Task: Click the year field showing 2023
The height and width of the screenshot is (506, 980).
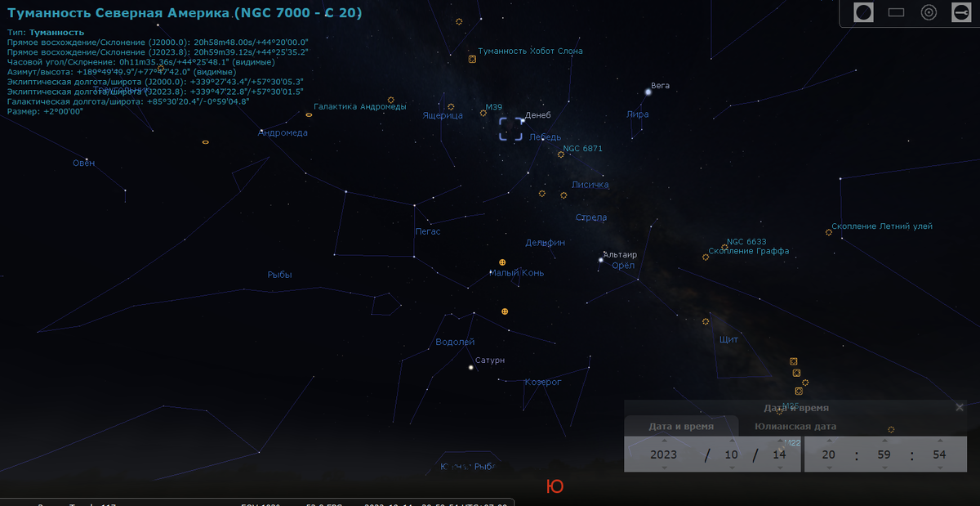Action: 664,455
